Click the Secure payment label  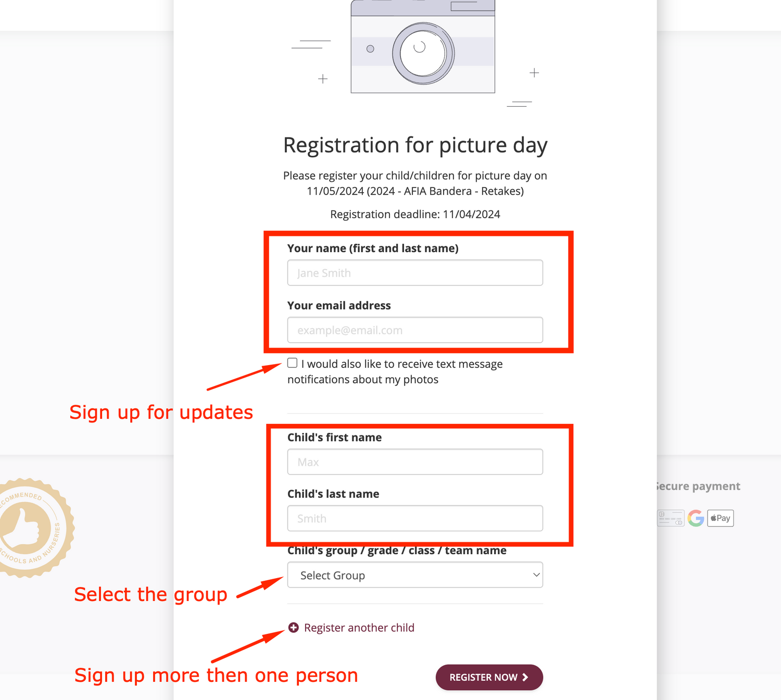coord(698,486)
